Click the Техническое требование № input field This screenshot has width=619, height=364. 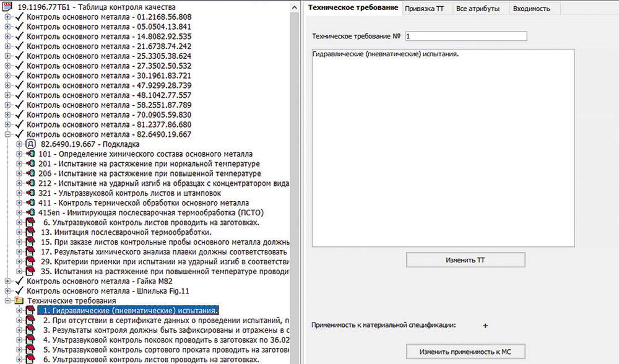point(465,37)
